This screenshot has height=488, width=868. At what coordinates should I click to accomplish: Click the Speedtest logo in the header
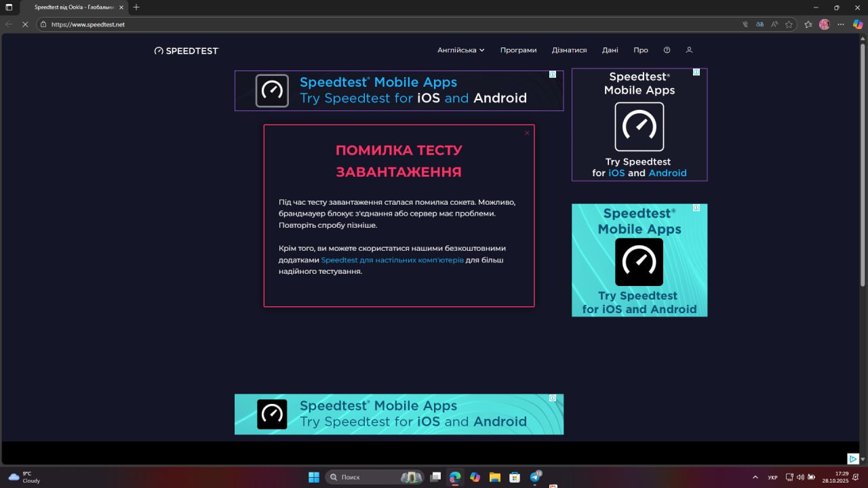coord(186,51)
